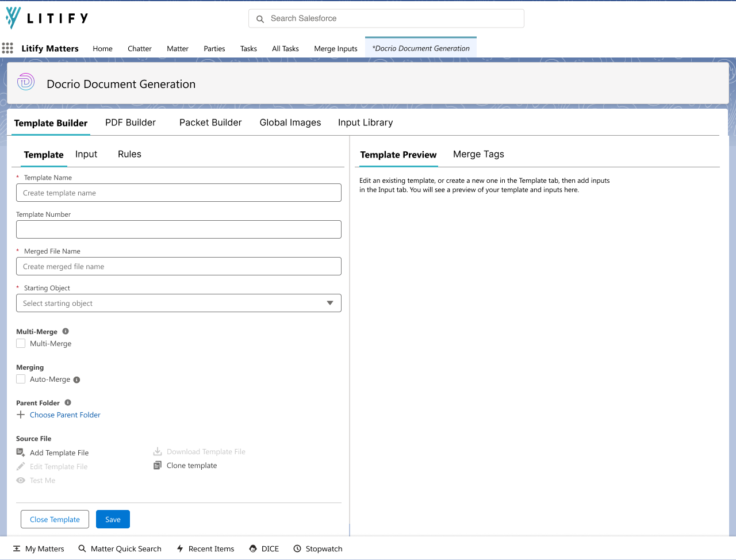Click the Stopwatch clock icon
The image size is (736, 560).
tap(297, 549)
